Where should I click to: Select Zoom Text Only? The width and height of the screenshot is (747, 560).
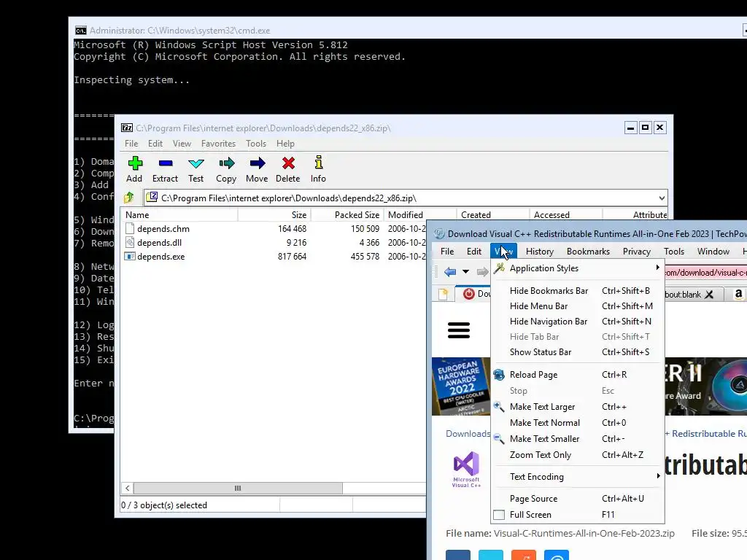(x=578, y=455)
